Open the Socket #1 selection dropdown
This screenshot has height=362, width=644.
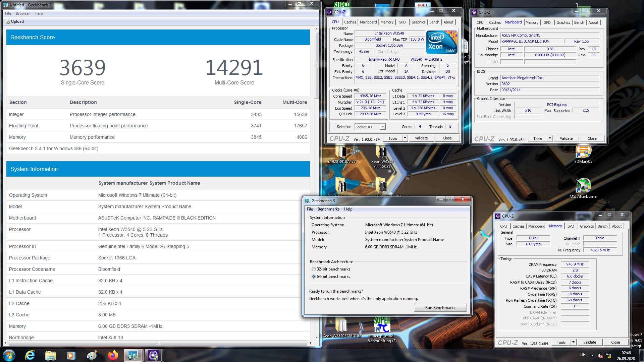382,127
